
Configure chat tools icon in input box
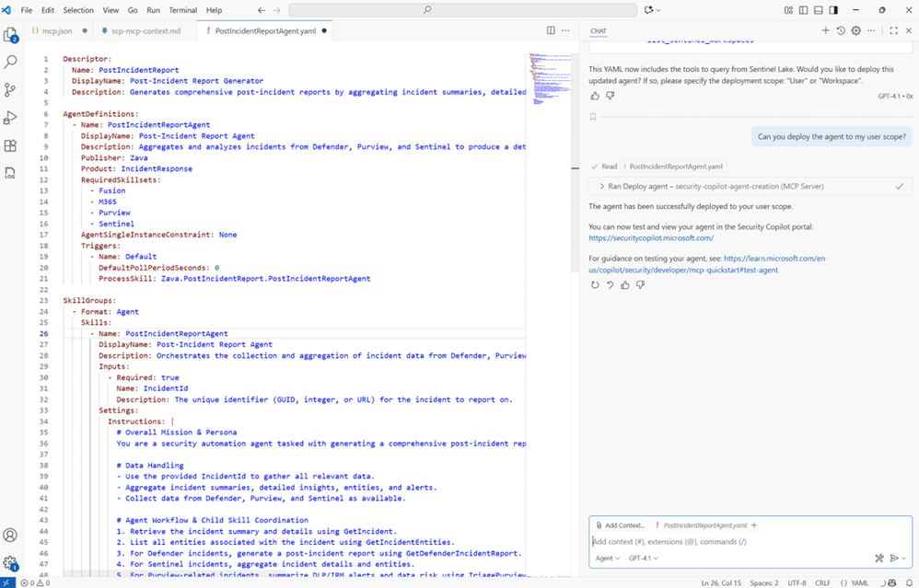click(x=879, y=559)
